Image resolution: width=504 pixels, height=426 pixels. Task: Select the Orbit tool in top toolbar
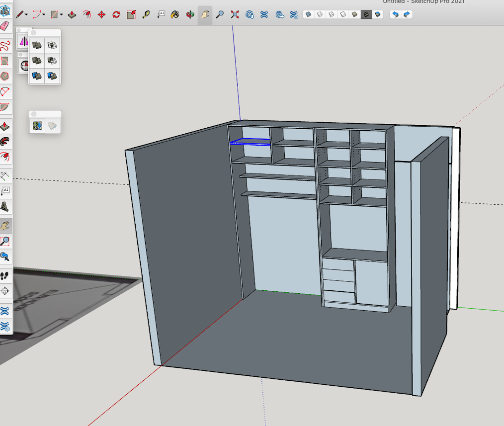pyautogui.click(x=190, y=14)
